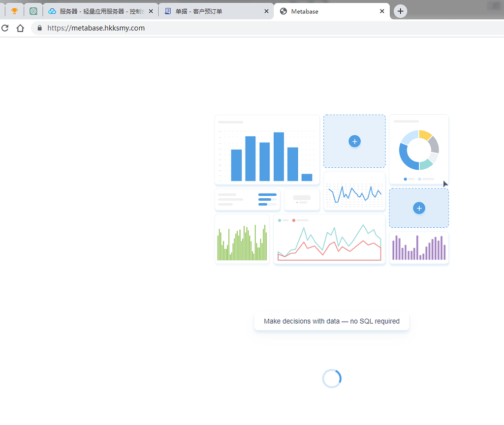Click the purple bar chart tile
This screenshot has height=425, width=504.
tap(418, 247)
